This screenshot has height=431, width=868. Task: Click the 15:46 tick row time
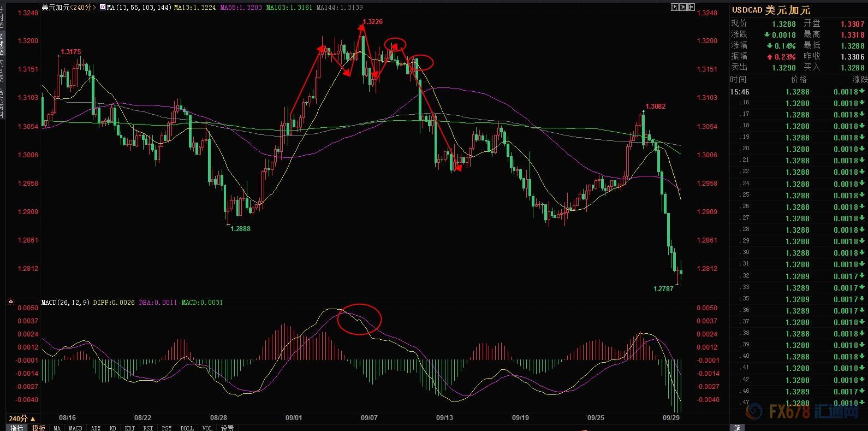(740, 92)
